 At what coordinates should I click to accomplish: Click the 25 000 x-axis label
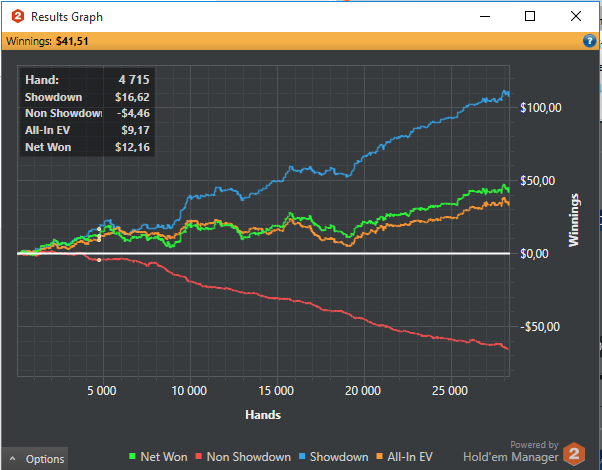pyautogui.click(x=450, y=391)
